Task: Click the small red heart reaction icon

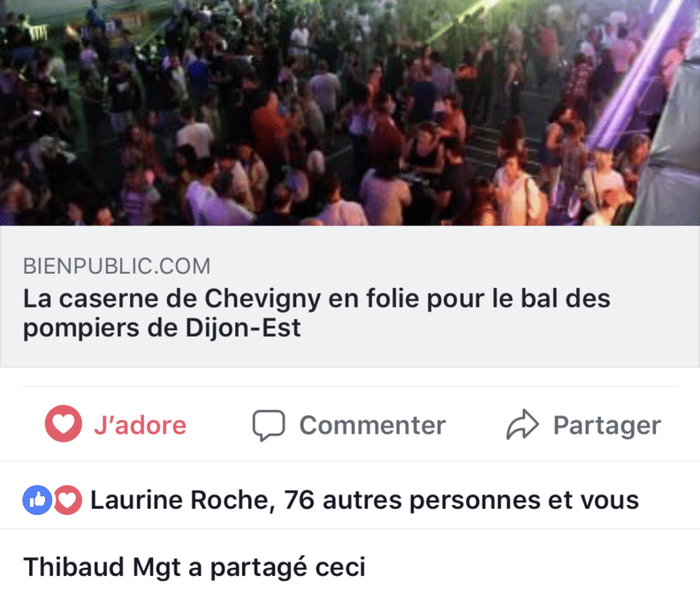Action: tap(67, 500)
